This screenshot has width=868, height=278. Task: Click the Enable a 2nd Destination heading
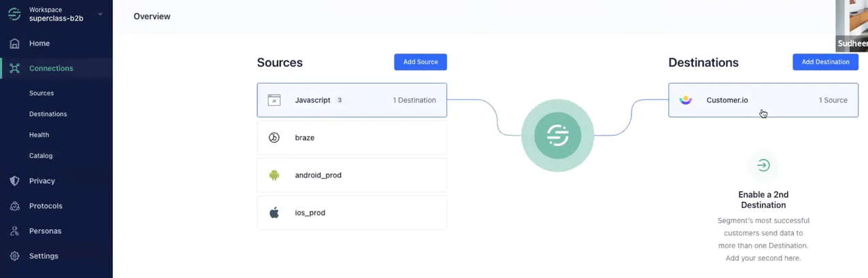click(x=763, y=200)
